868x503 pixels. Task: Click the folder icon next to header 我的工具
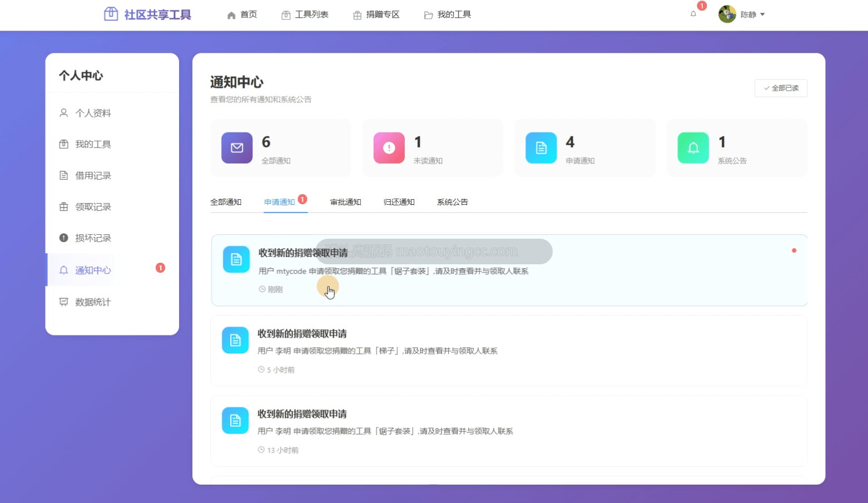pyautogui.click(x=428, y=15)
